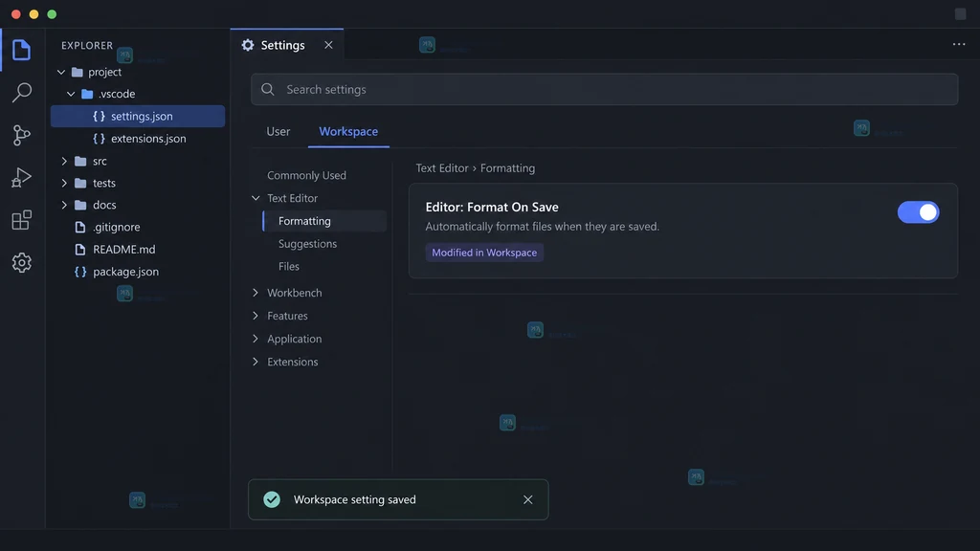Toggle the Format On Save switch off
The image size is (980, 551).
[x=918, y=212]
